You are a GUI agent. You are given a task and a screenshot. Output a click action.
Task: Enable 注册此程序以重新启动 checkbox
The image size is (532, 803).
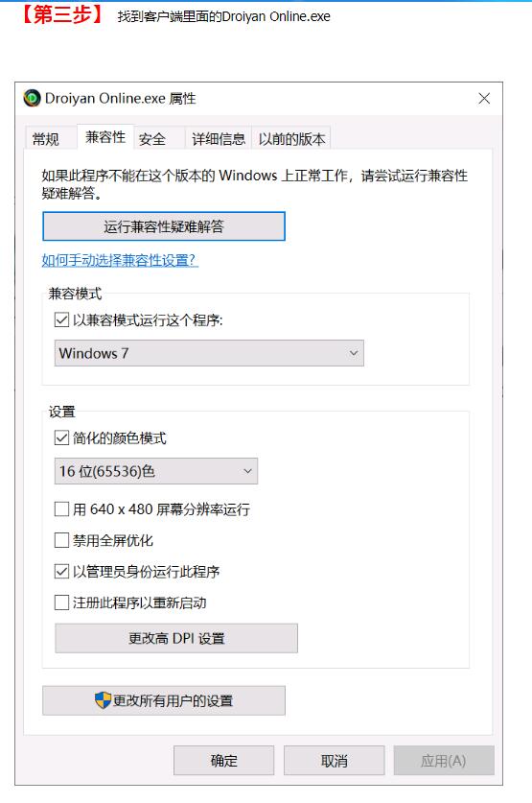coord(61,602)
